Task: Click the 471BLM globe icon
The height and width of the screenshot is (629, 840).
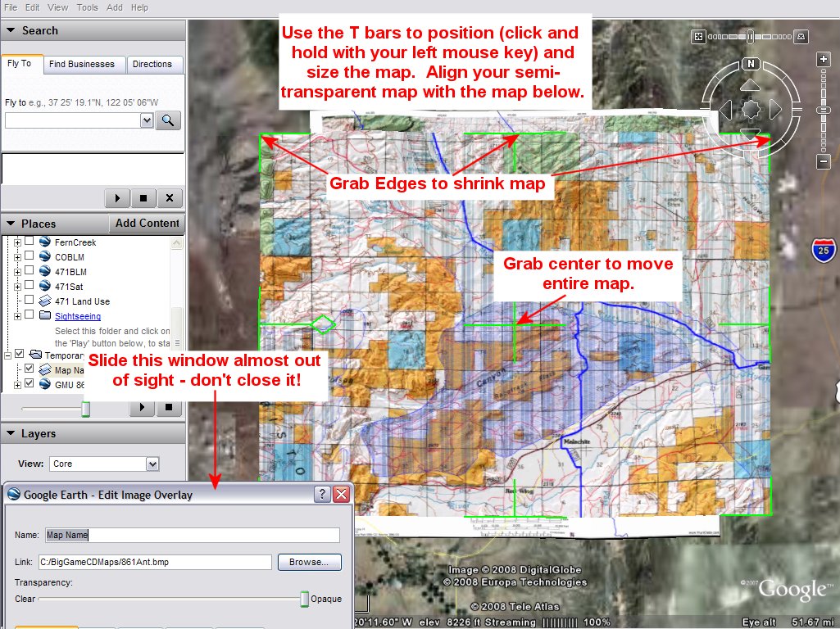Action: pos(45,271)
